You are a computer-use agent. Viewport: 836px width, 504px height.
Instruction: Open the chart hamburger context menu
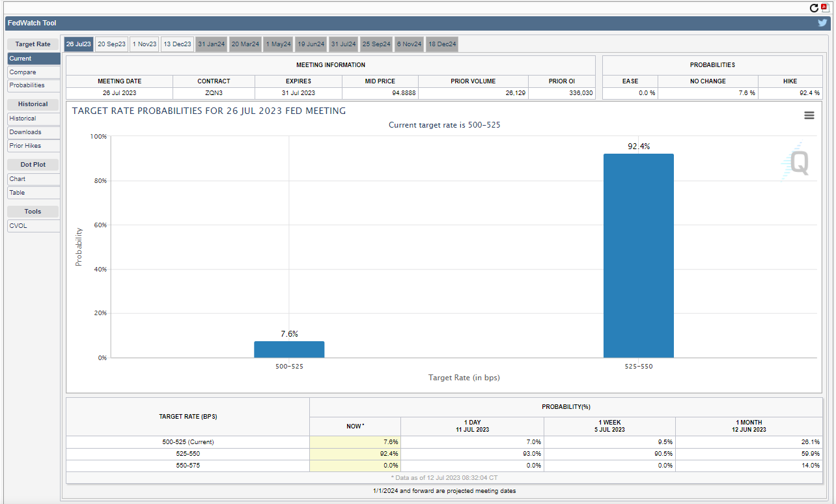[809, 115]
